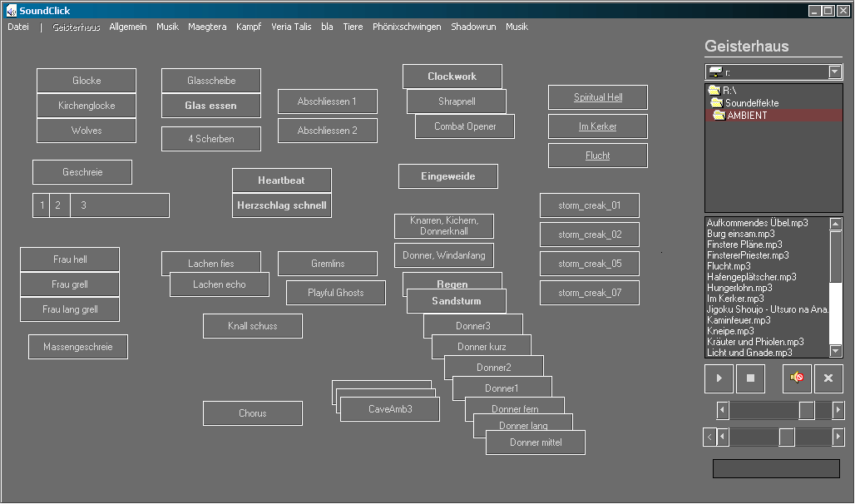Screen dimensions: 855x504
Task: Select the Soundeffekte folder in tree
Action: [751, 103]
